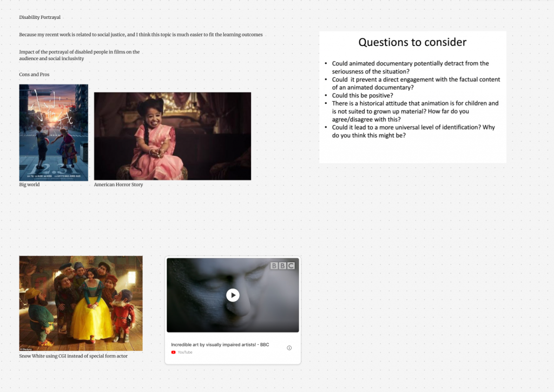Open the 'Incredible art by visually impaired artists! - BBC' link
The image size is (554, 392).
(x=220, y=344)
